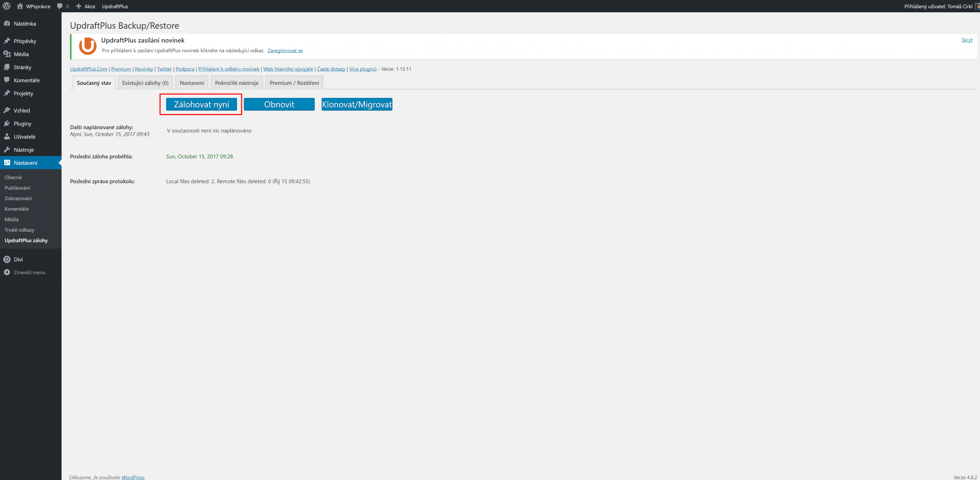The image size is (980, 480).
Task: Click the Stránky pages icon
Action: coord(7,67)
